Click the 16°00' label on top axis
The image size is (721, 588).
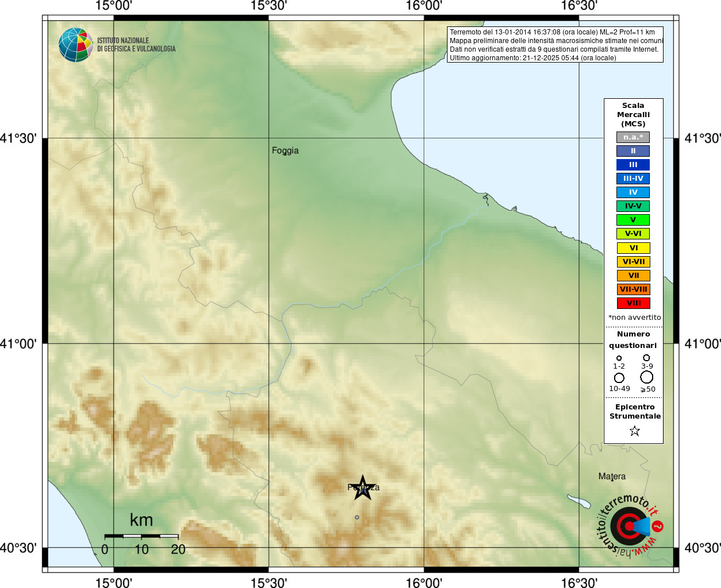[x=424, y=6]
